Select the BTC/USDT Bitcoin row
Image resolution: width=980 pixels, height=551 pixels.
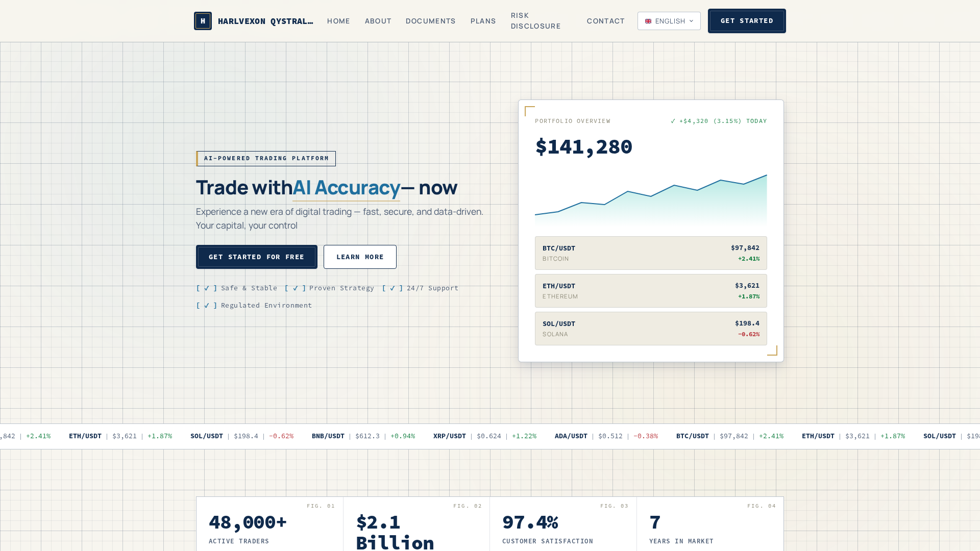click(x=651, y=253)
